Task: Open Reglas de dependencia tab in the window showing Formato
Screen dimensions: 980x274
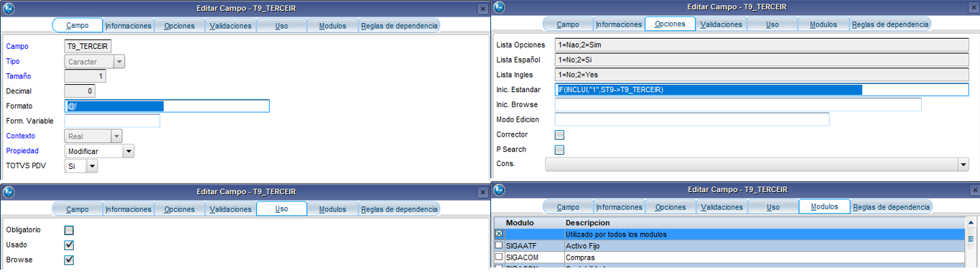Action: pos(398,25)
